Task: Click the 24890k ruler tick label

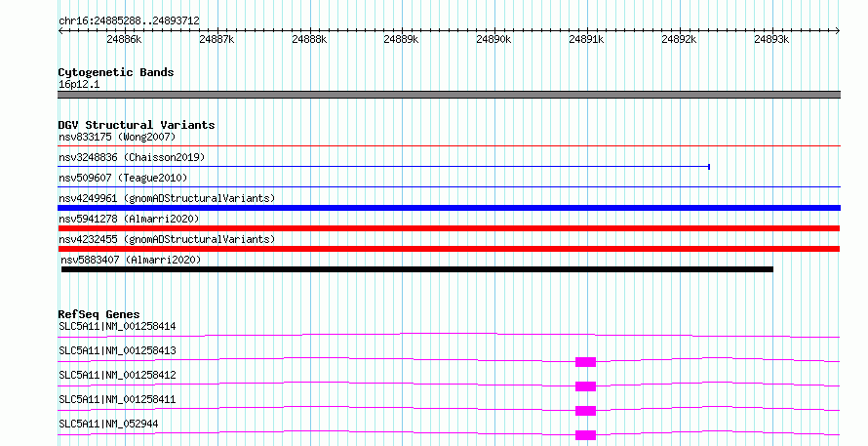Action: (x=493, y=39)
